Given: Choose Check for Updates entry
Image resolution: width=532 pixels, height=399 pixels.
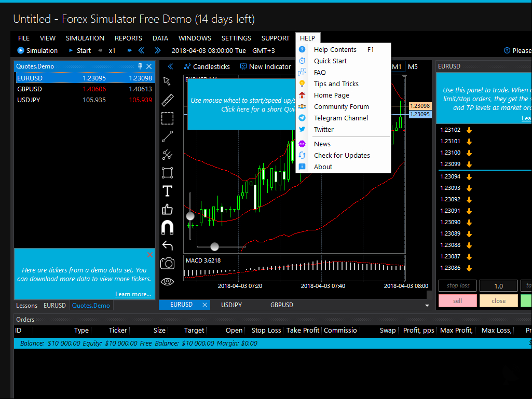Looking at the screenshot, I should 344,155.
